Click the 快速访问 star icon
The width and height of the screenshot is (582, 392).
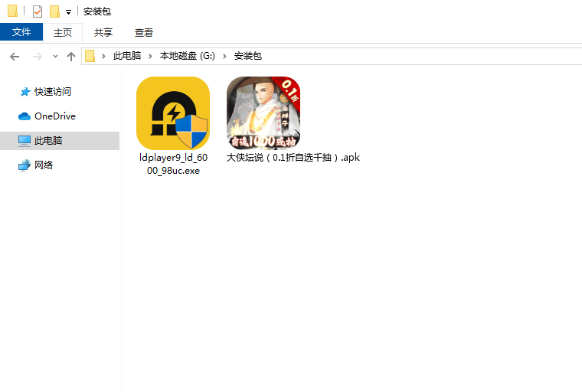coord(25,92)
